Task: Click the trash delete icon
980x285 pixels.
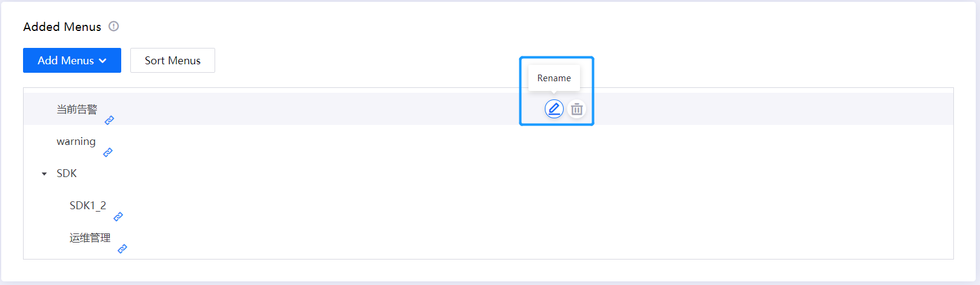Action: [x=577, y=109]
